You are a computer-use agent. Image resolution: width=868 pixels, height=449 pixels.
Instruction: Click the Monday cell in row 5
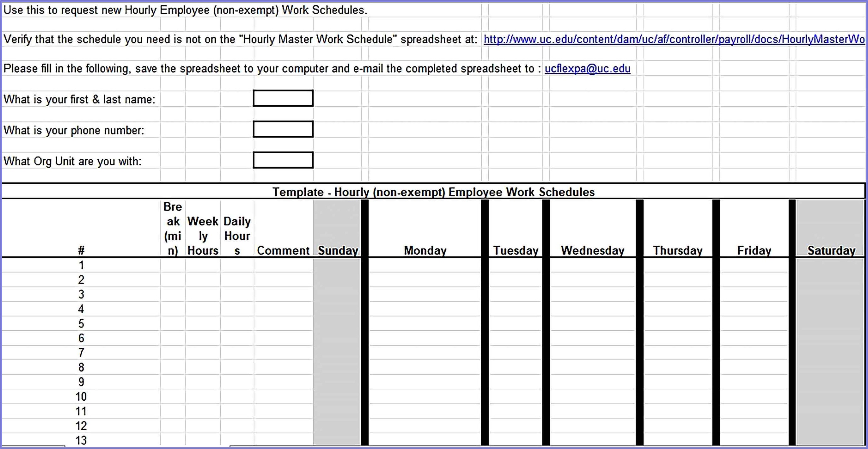pyautogui.click(x=425, y=324)
